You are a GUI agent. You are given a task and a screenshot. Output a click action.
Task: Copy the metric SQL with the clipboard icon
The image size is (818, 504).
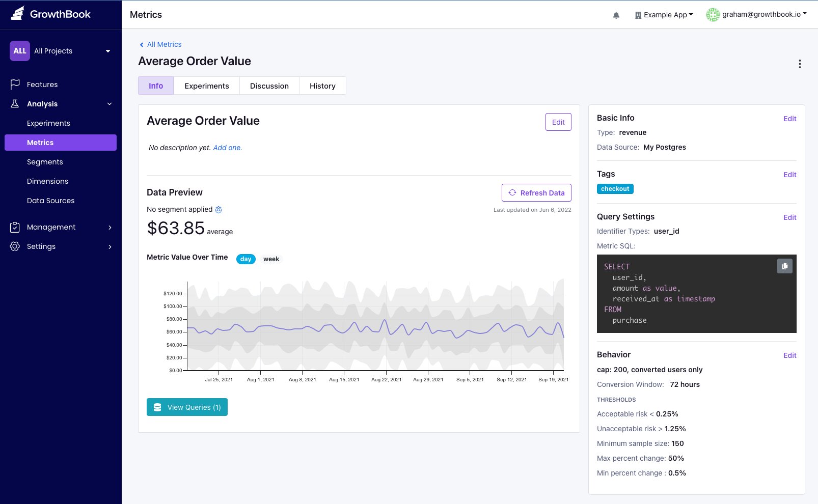(x=785, y=266)
